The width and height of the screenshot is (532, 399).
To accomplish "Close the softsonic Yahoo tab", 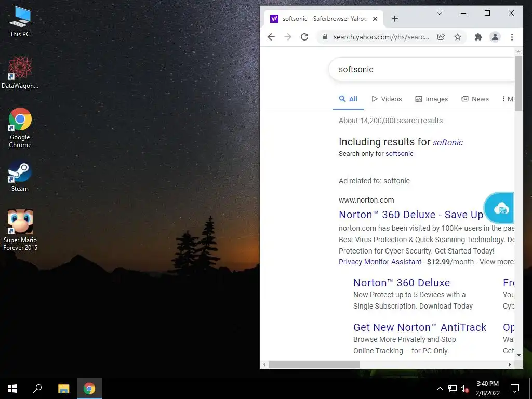I will [375, 19].
